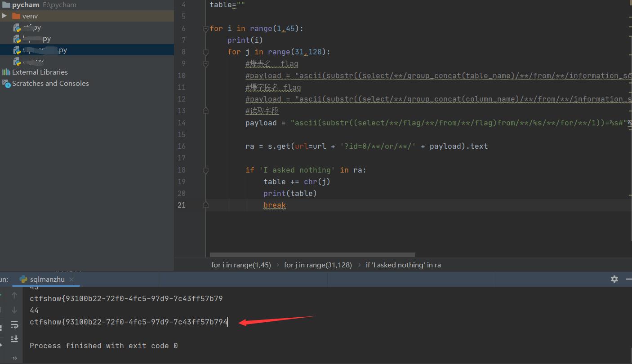This screenshot has width=632, height=364.
Task: Click flag output line ending in 'b79'
Action: 126,298
